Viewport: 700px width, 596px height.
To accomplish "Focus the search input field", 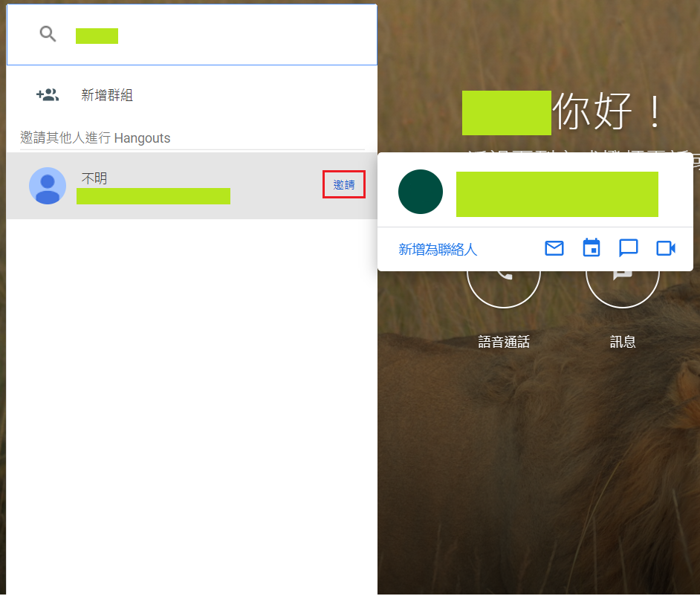I will click(x=192, y=35).
